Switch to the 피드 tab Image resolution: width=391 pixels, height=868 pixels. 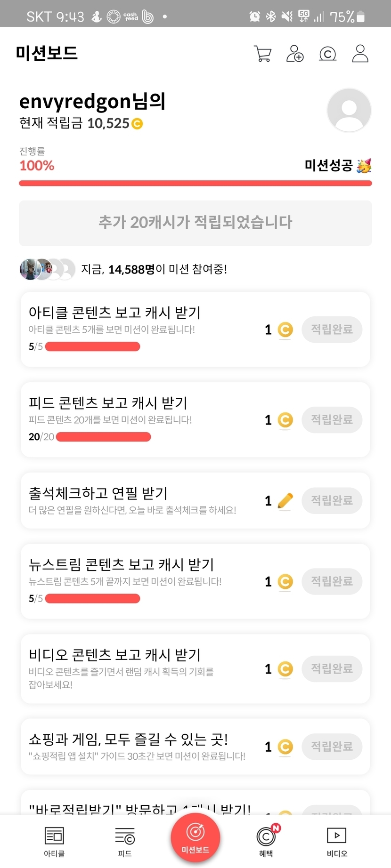point(125,842)
